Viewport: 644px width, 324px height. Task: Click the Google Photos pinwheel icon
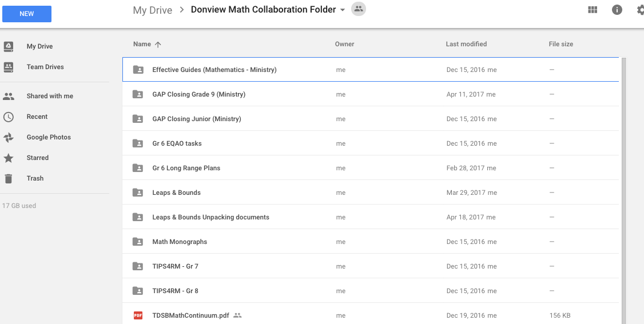9,137
